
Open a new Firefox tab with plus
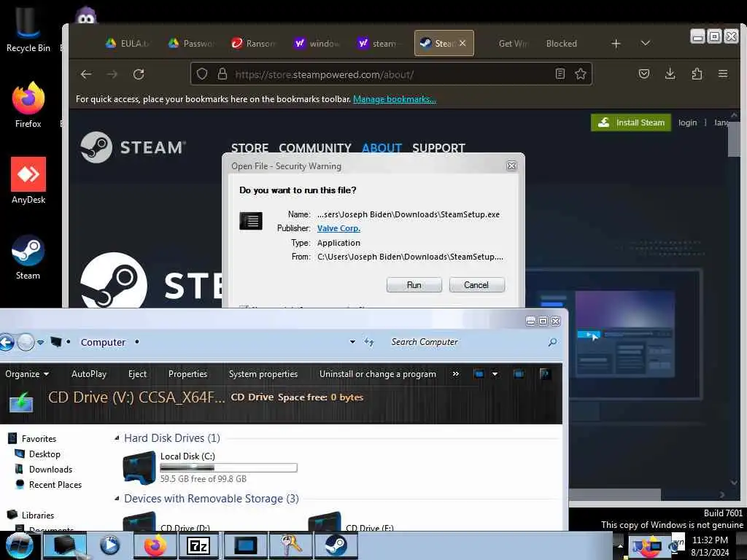tap(616, 43)
